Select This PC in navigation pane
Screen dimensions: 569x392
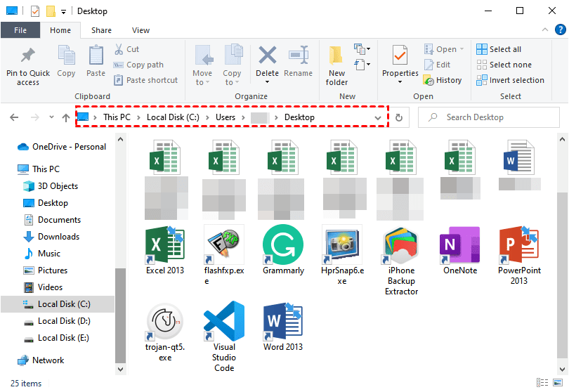(39, 169)
